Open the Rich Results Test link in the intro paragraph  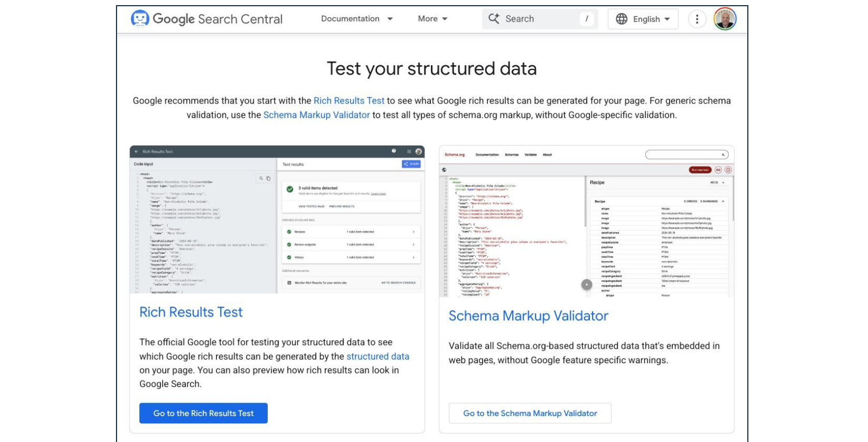(349, 101)
